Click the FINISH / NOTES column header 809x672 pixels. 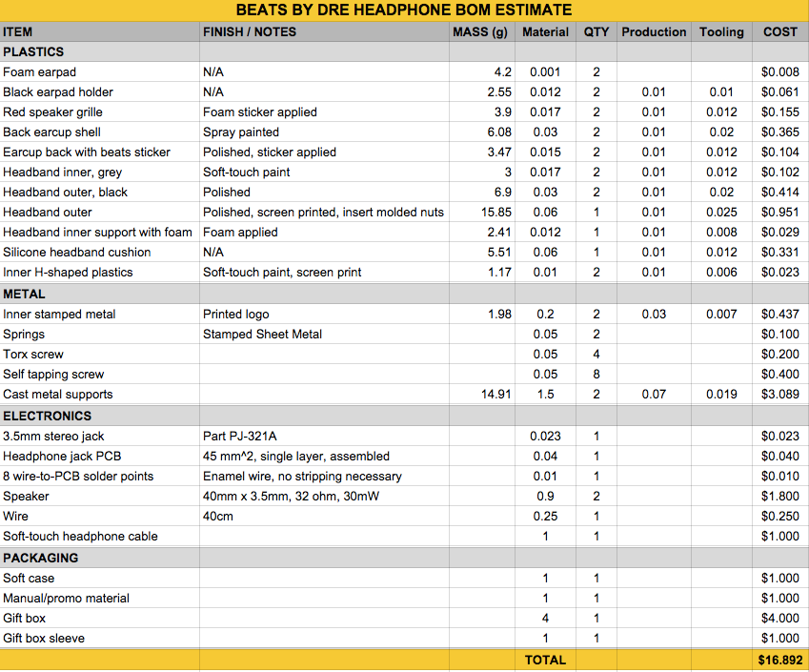[x=324, y=32]
